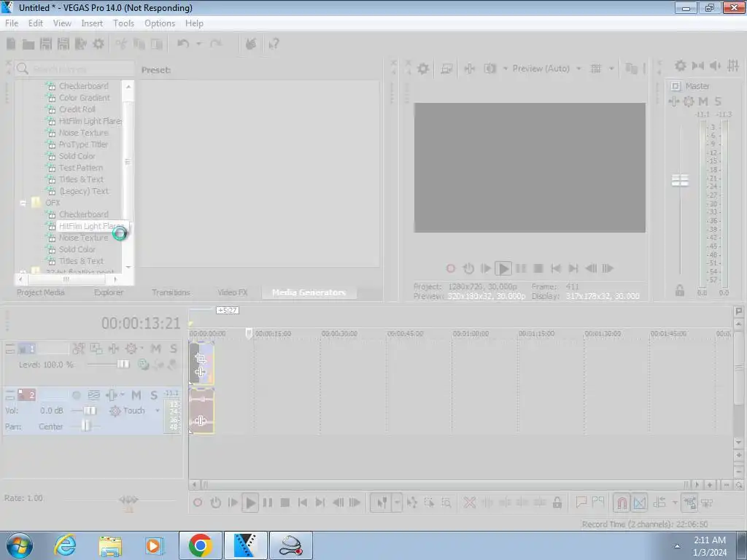Collapse the OFX folder in the tree
This screenshot has height=560, width=747.
(23, 203)
